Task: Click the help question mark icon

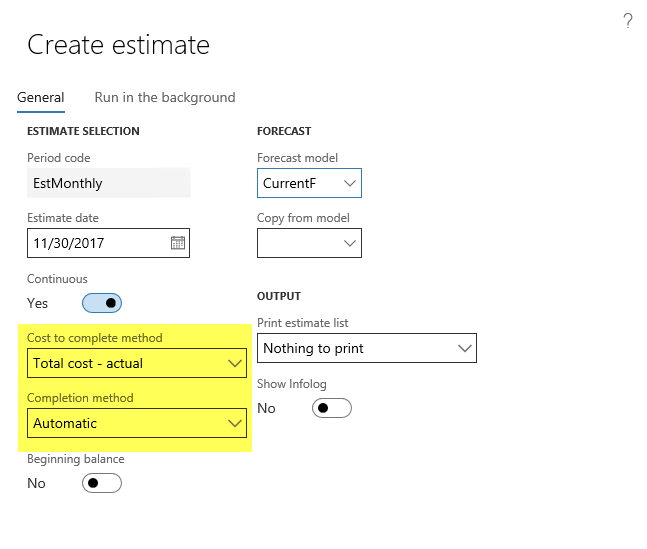Action: click(628, 21)
